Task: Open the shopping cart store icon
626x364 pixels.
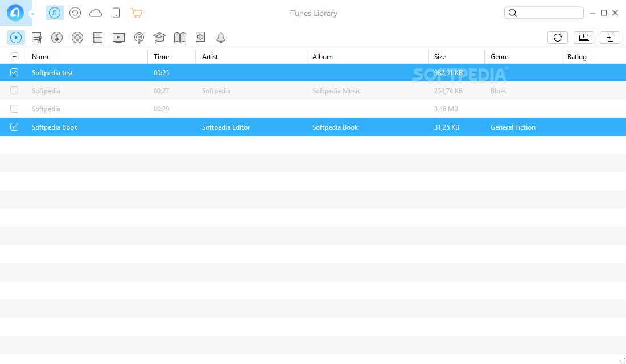Action: tap(137, 13)
